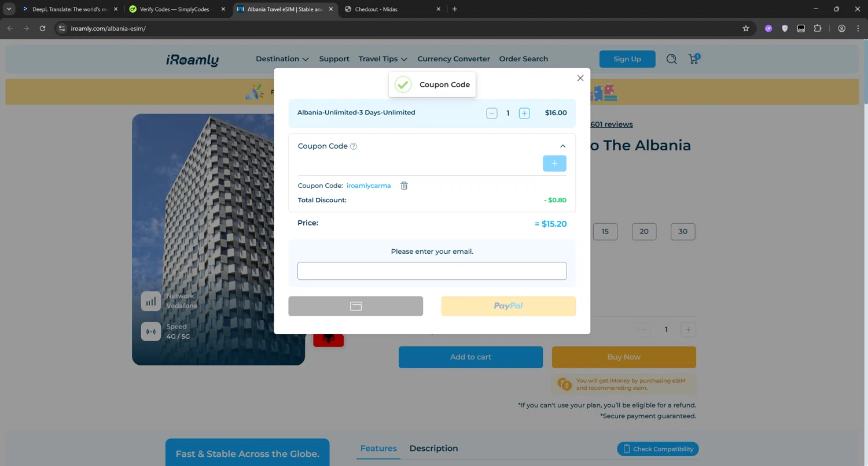868x466 pixels.
Task: Pay with credit card button
Action: (356, 306)
